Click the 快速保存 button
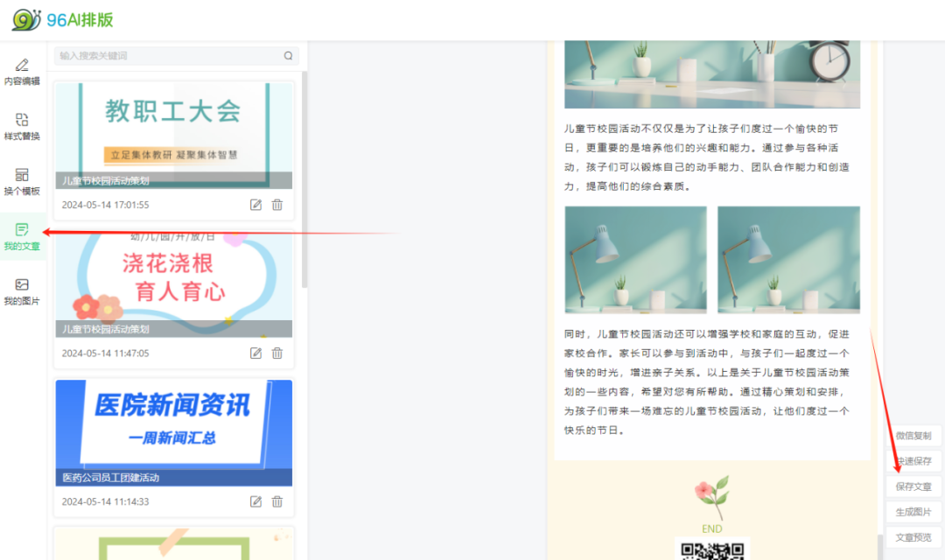This screenshot has width=945, height=560. 913,461
